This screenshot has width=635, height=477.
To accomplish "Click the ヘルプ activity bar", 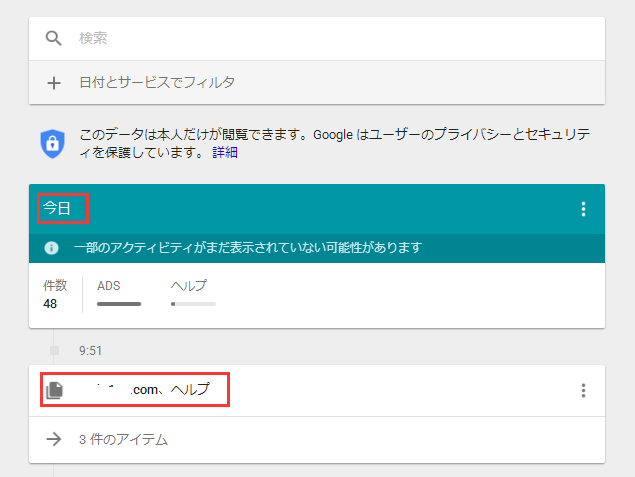I will [x=193, y=303].
